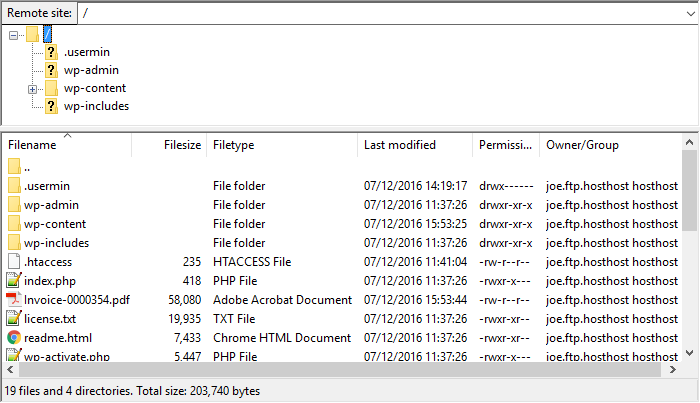
Task: Click the root folder icon in tree
Action: coord(32,34)
